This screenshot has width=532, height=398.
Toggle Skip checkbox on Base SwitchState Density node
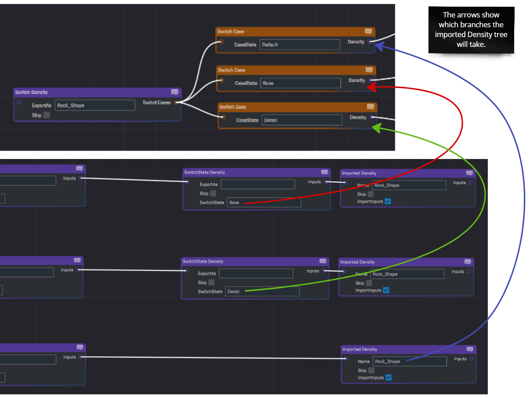(x=213, y=193)
